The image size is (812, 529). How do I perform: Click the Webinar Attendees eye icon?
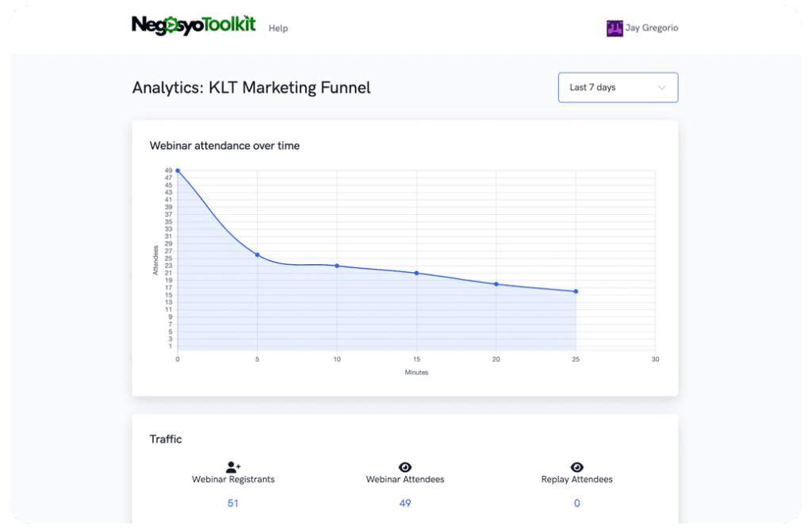(404, 466)
